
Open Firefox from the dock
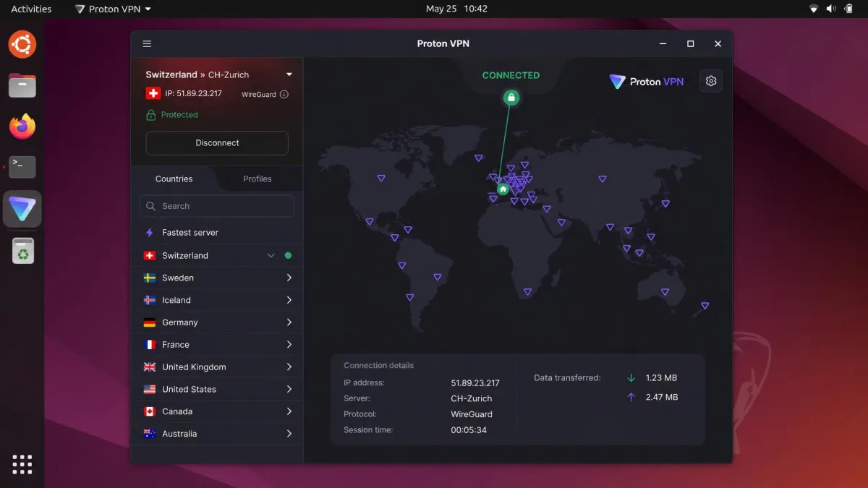[22, 127]
